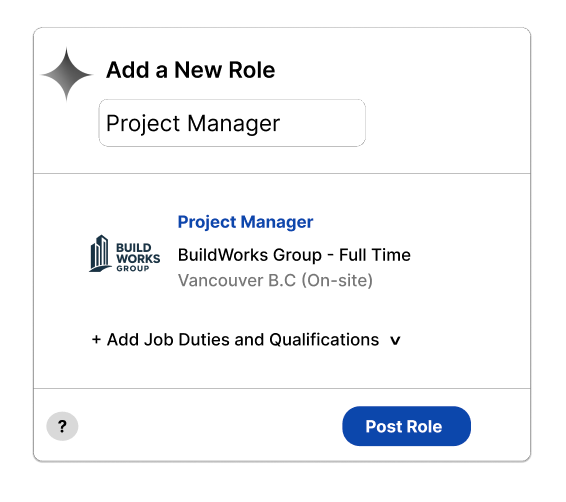Viewport: 566px width, 502px height.
Task: Click the word Qualifications in the expander row
Action: (x=324, y=340)
